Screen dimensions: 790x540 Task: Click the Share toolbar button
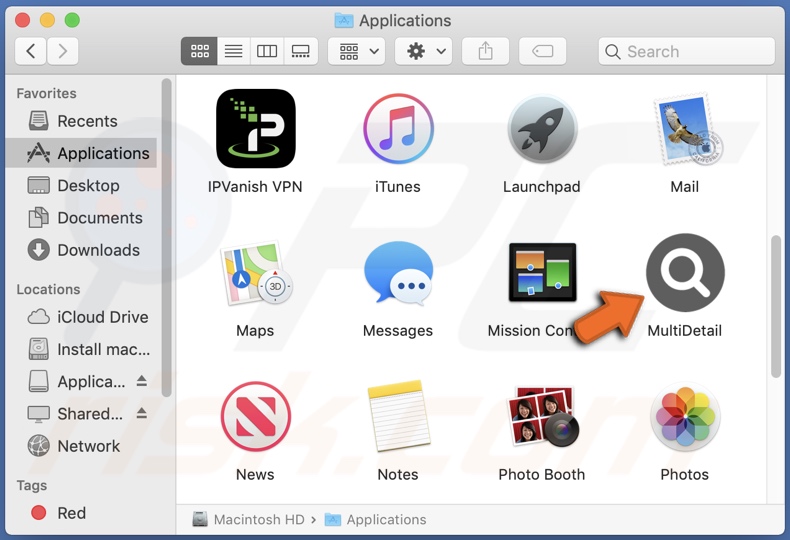click(x=486, y=51)
